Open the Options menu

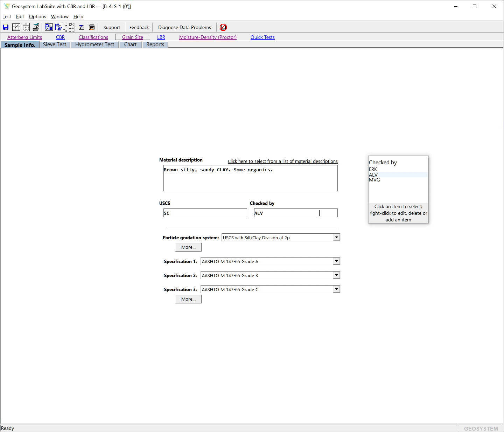click(x=37, y=16)
